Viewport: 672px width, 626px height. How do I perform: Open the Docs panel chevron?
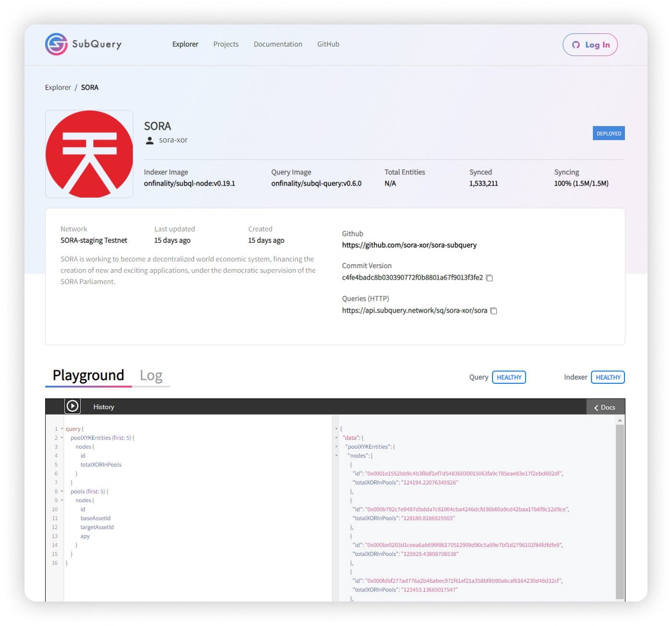[597, 407]
